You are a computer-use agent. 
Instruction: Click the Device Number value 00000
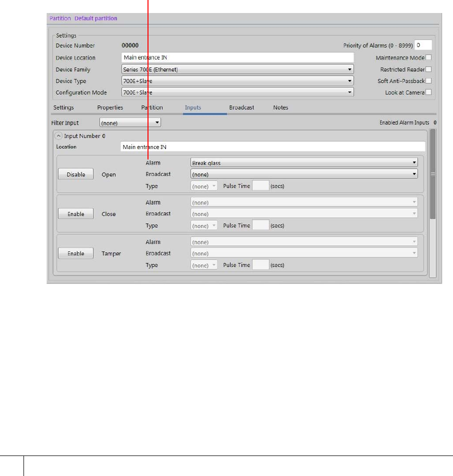point(130,45)
